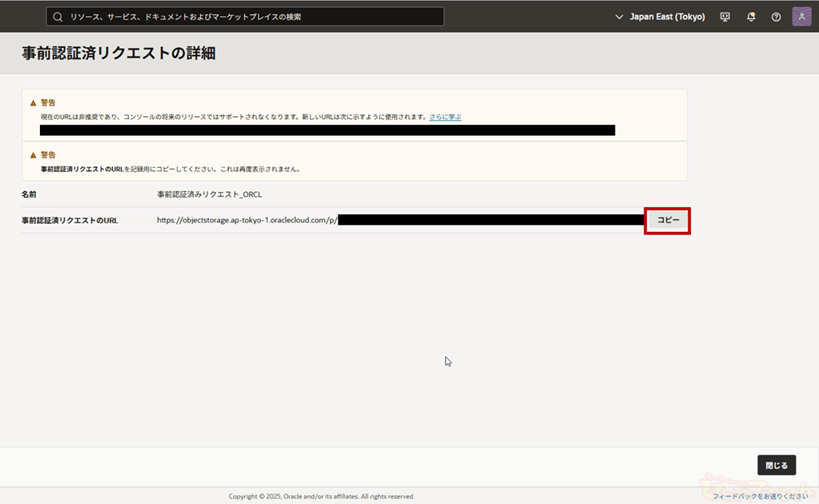The width and height of the screenshot is (819, 504).
Task: Click the objectstorage.ap-tokyo-1 URL text
Action: [x=247, y=220]
